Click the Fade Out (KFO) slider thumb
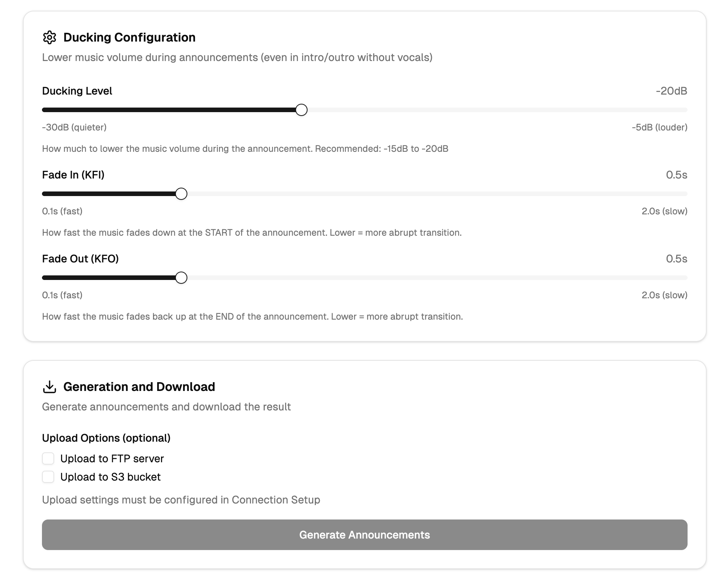The width and height of the screenshot is (728, 579). pyautogui.click(x=181, y=278)
